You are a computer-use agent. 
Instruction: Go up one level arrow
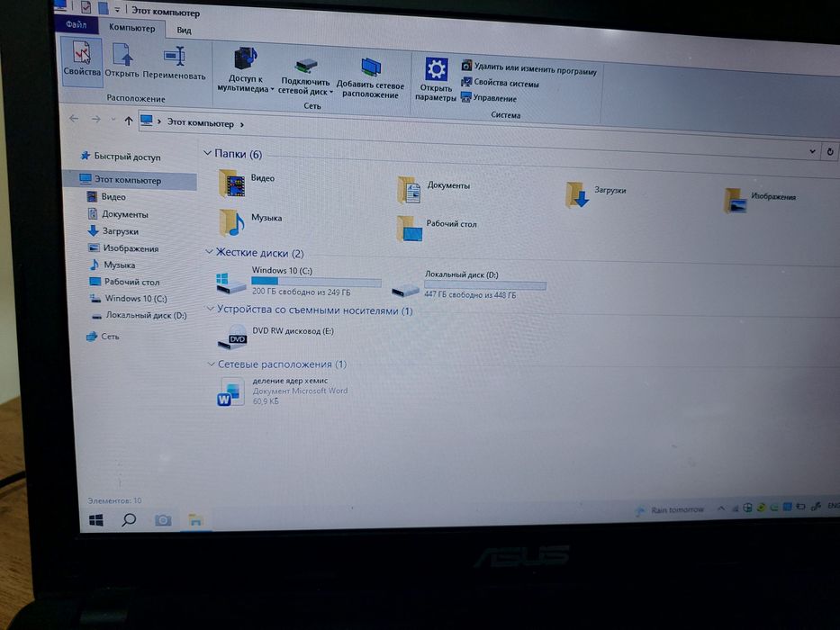(x=128, y=121)
